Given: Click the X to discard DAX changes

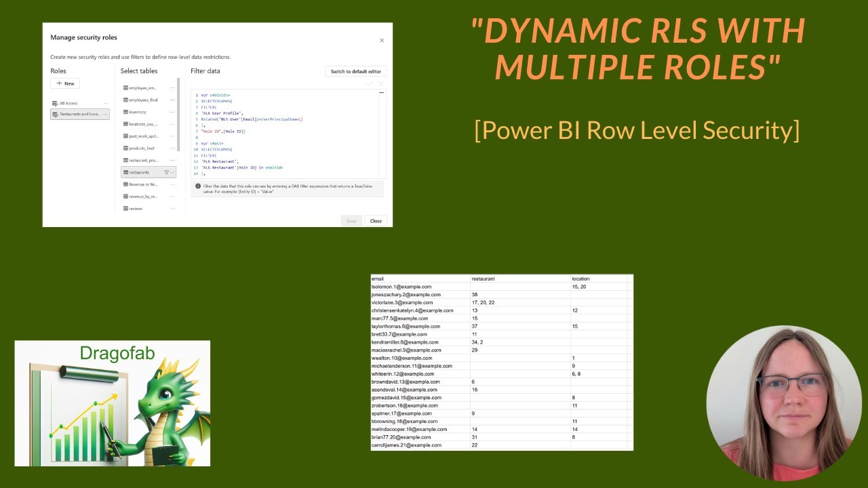Looking at the screenshot, I should point(380,83).
